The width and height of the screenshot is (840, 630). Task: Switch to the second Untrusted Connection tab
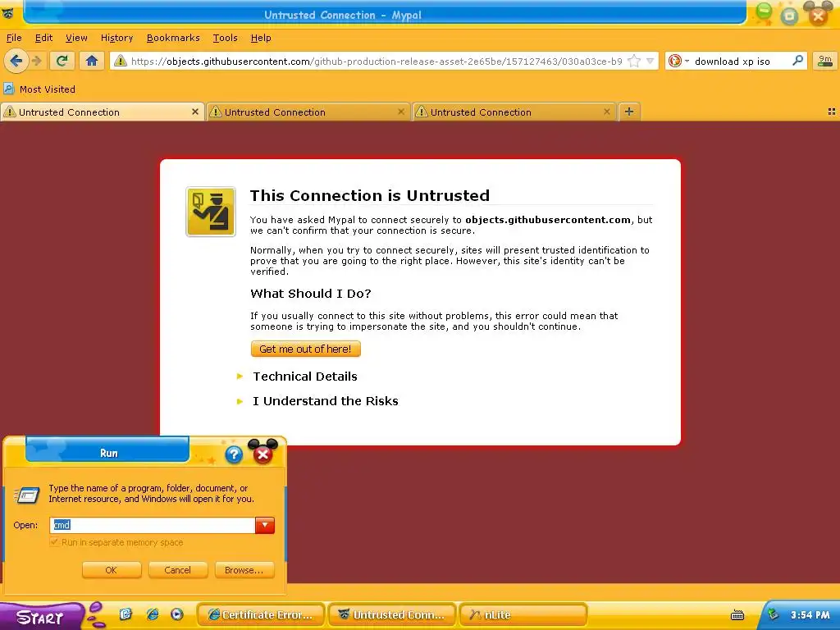click(x=308, y=112)
